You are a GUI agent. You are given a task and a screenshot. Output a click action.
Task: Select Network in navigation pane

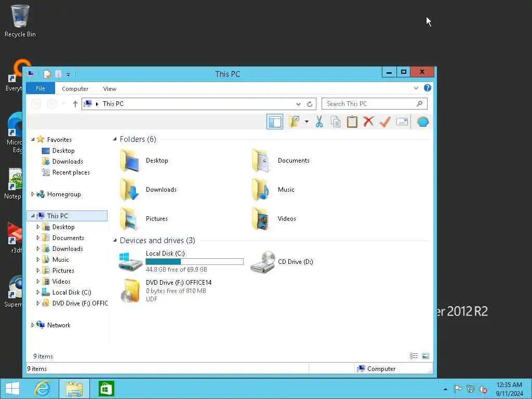click(59, 325)
